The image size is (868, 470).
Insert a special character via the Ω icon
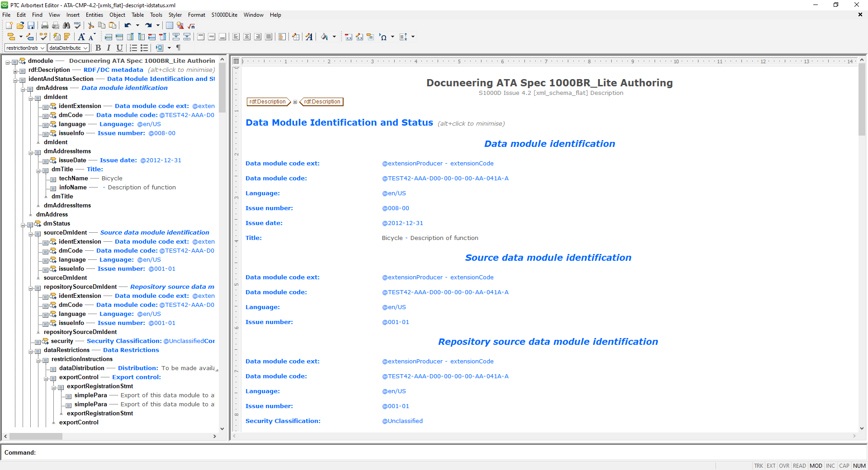click(x=383, y=37)
